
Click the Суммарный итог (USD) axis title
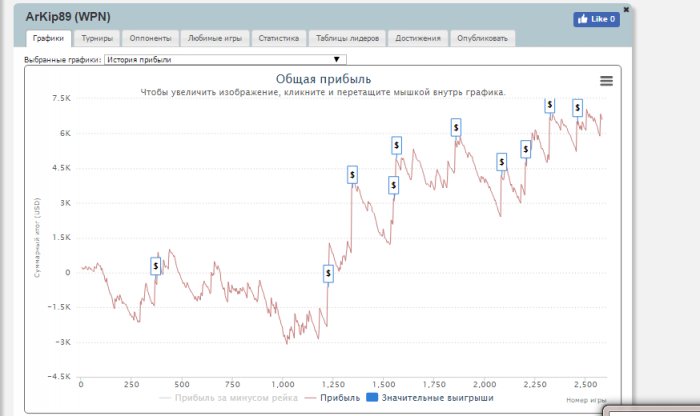[x=37, y=237]
